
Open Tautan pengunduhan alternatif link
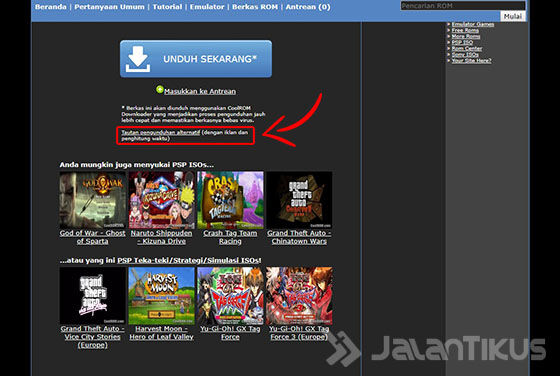160,132
